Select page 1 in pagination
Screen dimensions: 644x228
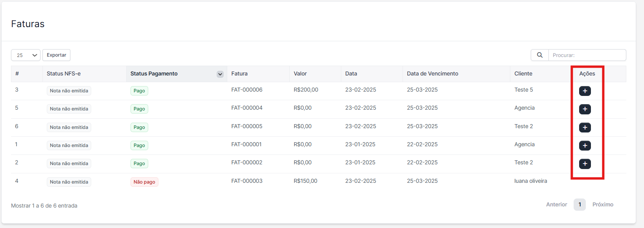[580, 204]
